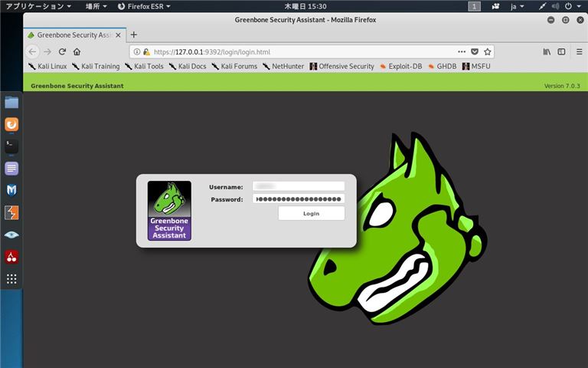Open the text editor notes dock icon
Image resolution: width=588 pixels, height=368 pixels.
tap(11, 168)
